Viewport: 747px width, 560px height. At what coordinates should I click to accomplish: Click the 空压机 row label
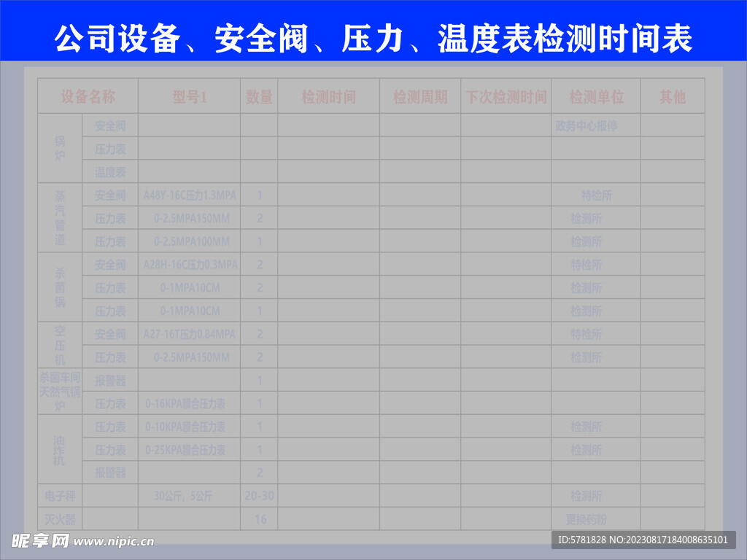pos(58,346)
